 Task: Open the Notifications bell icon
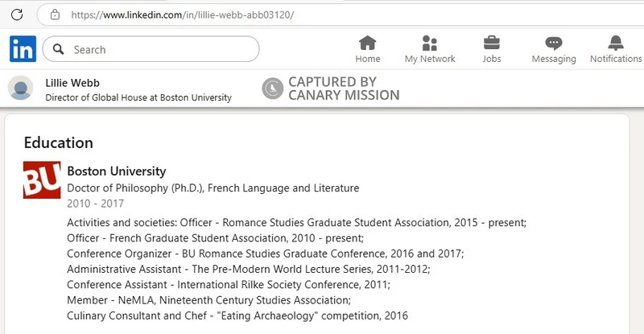[x=616, y=43]
